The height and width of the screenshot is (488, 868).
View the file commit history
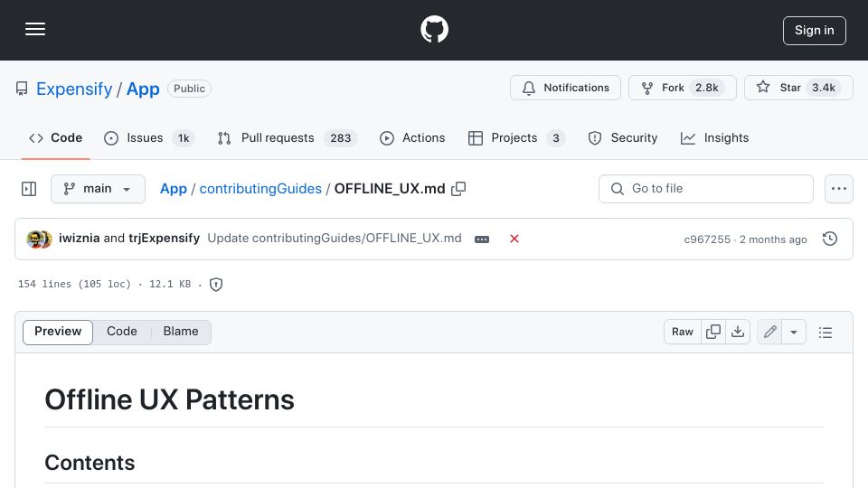[x=830, y=239]
